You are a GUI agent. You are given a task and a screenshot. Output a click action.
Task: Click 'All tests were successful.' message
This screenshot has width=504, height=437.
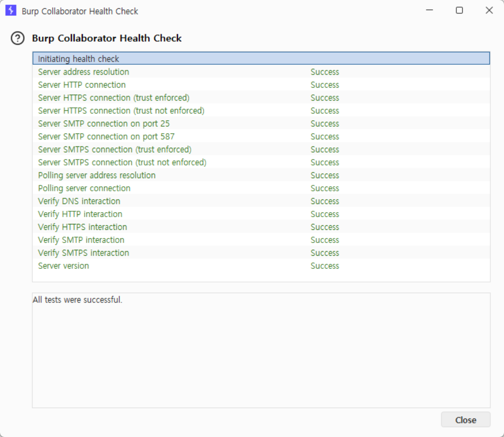77,300
